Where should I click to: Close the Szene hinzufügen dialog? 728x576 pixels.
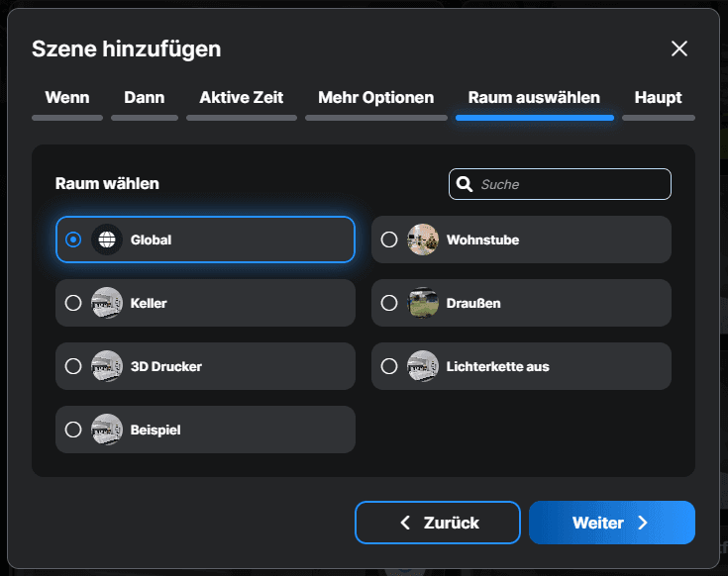679,49
